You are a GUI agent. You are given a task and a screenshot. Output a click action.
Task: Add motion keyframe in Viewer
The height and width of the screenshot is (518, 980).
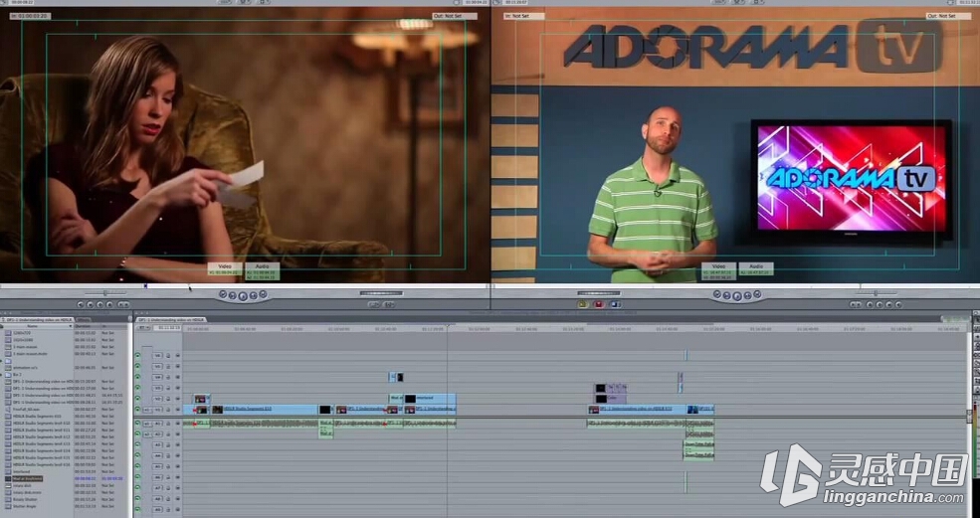(x=100, y=304)
